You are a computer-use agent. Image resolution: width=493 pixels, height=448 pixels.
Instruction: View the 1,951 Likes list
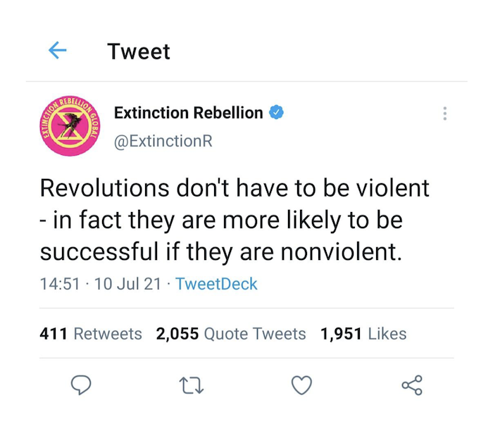tap(363, 334)
